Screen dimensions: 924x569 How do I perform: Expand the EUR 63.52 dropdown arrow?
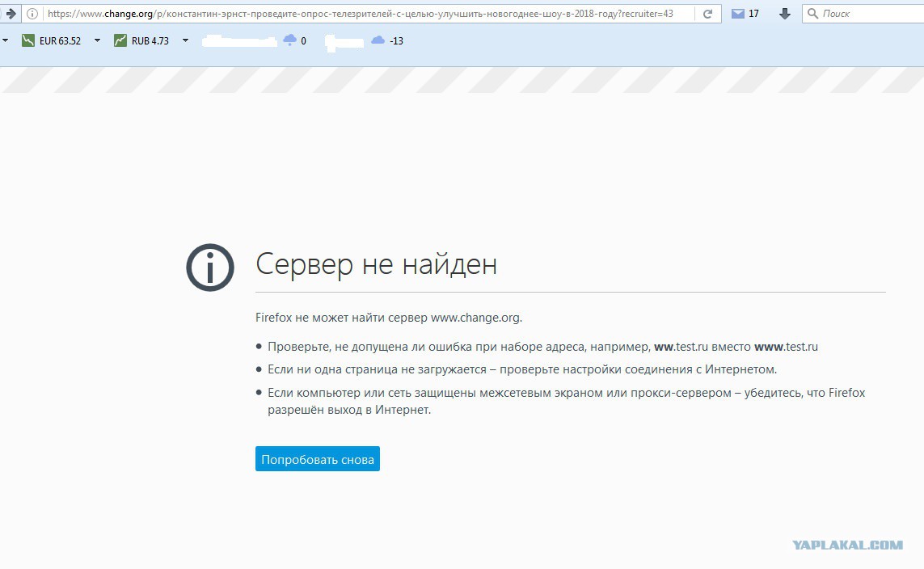coord(98,40)
